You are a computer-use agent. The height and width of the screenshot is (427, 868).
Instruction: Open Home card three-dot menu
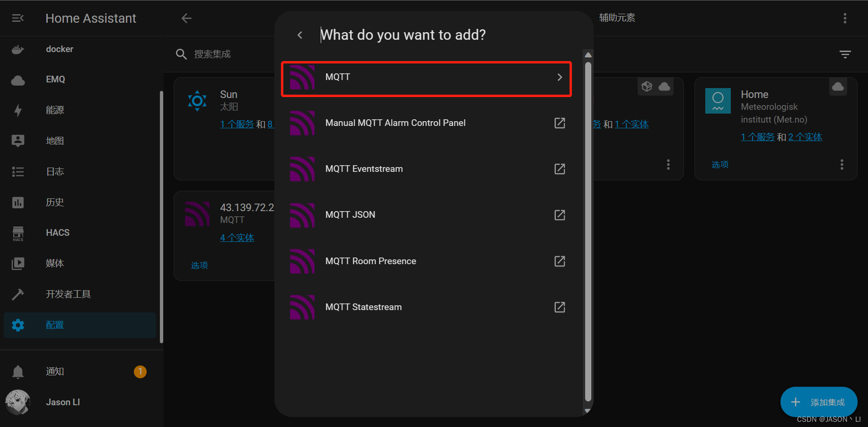click(x=842, y=164)
